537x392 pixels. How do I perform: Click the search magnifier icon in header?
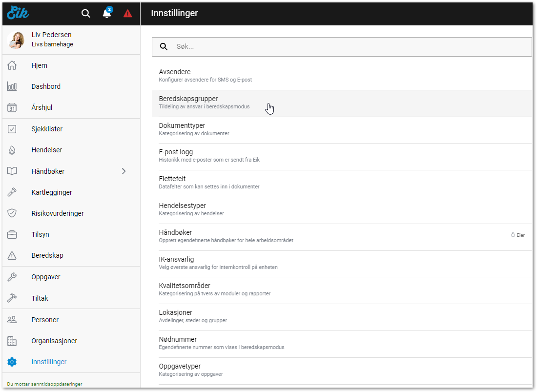[86, 14]
